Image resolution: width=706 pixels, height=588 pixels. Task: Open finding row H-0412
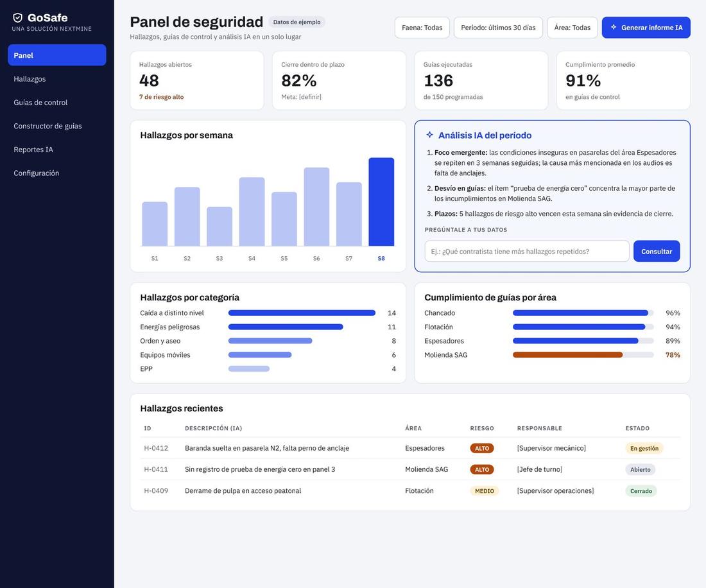[x=409, y=448]
